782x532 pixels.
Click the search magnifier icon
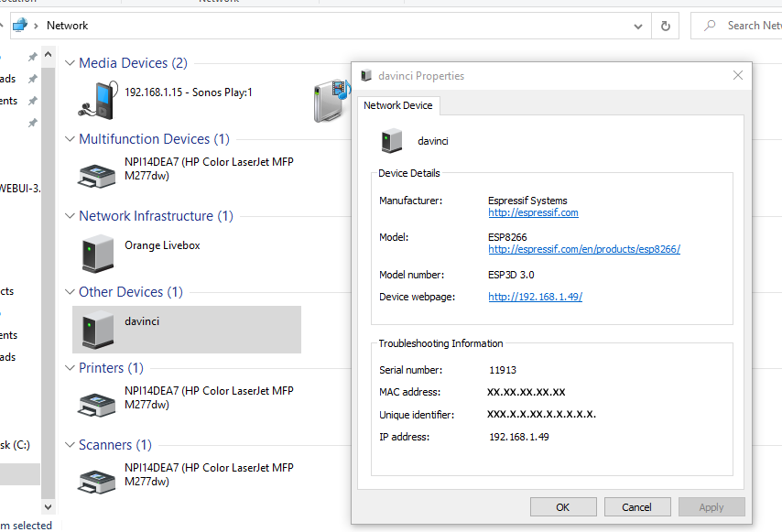click(x=710, y=26)
